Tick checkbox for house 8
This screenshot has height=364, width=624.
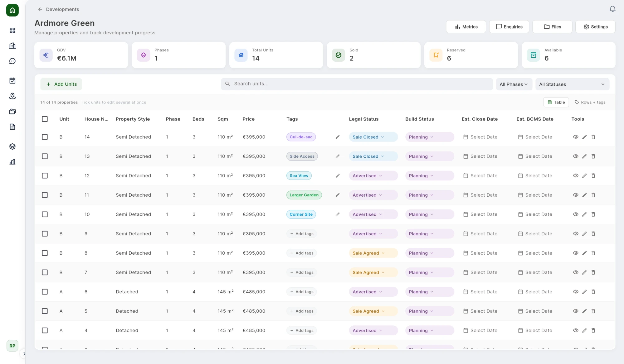click(45, 253)
